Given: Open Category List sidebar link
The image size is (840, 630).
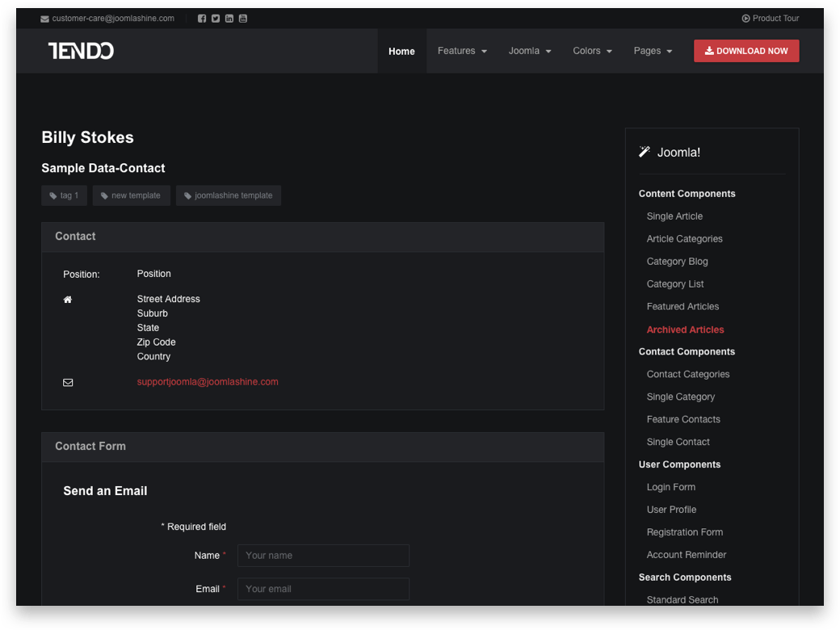Looking at the screenshot, I should pyautogui.click(x=675, y=284).
